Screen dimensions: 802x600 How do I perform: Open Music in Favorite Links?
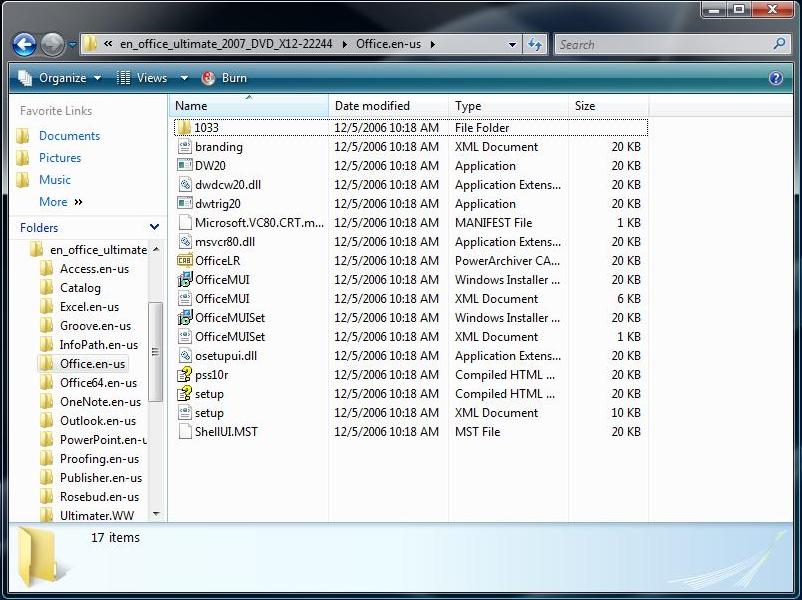(x=55, y=180)
